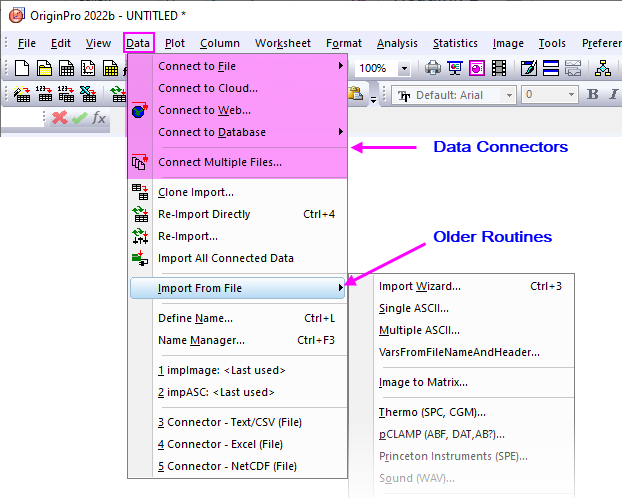
Task: Select Re-Import Directly
Action: click(237, 214)
